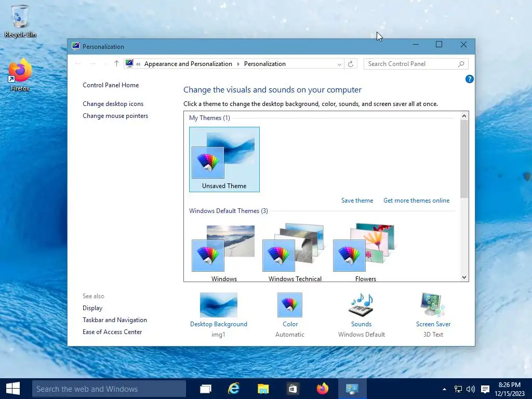This screenshot has height=399, width=532.
Task: Open the Display link under See also
Action: pyautogui.click(x=92, y=308)
